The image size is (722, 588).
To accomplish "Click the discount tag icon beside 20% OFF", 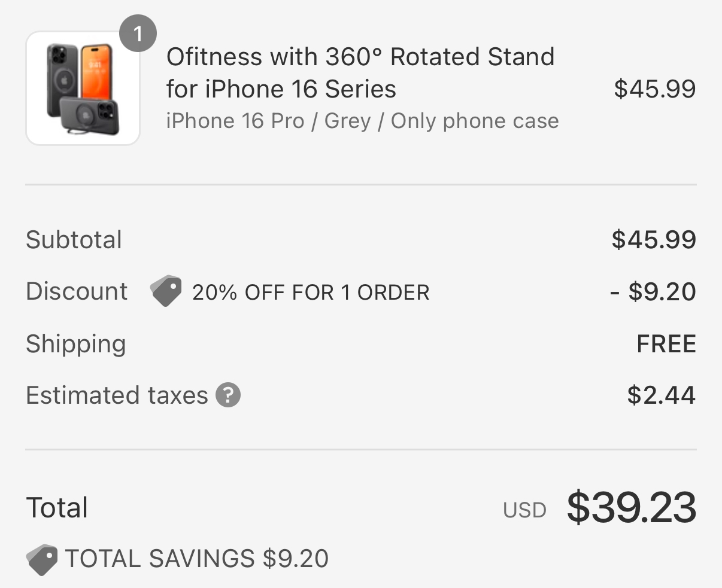I will click(166, 291).
